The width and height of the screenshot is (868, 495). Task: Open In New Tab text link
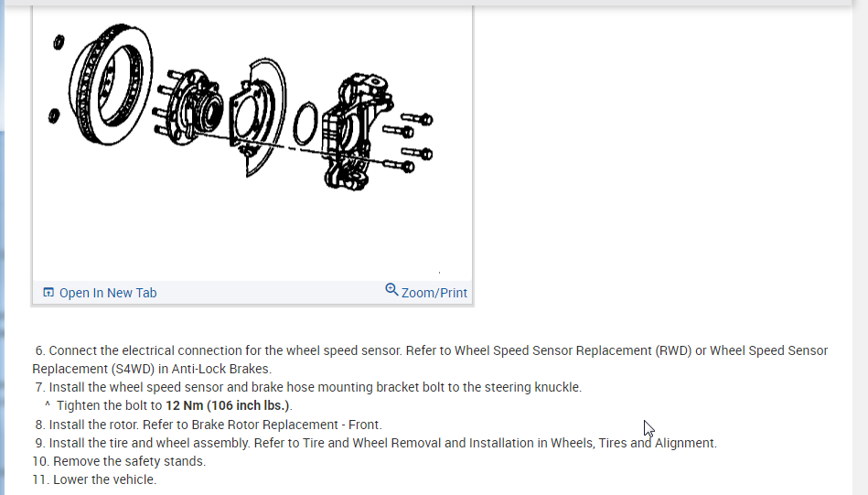pos(108,293)
